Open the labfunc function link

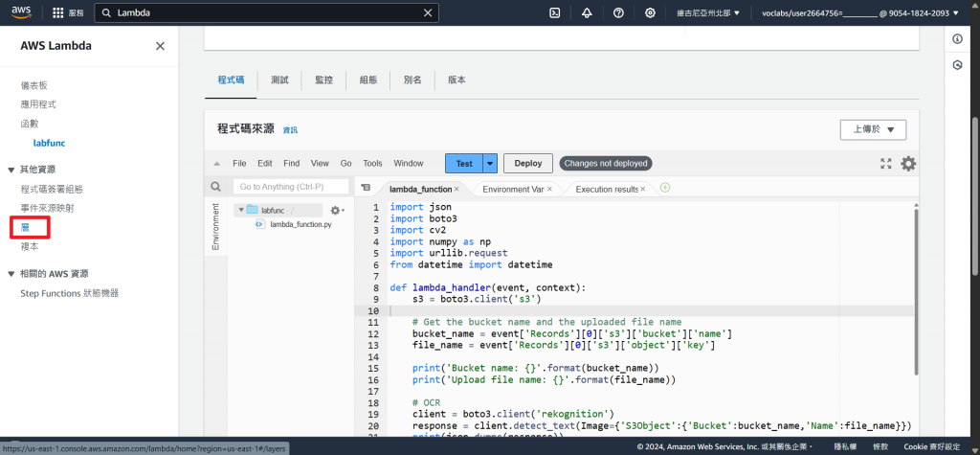[x=49, y=143]
